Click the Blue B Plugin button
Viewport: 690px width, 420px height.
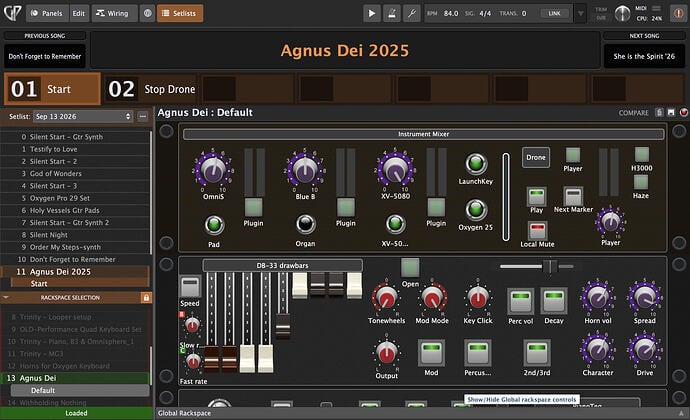tap(345, 207)
